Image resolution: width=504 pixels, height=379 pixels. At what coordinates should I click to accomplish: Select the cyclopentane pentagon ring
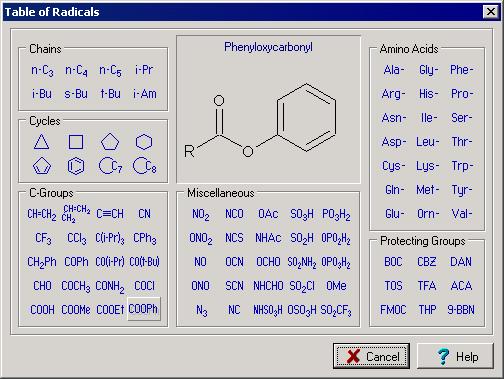click(x=110, y=142)
